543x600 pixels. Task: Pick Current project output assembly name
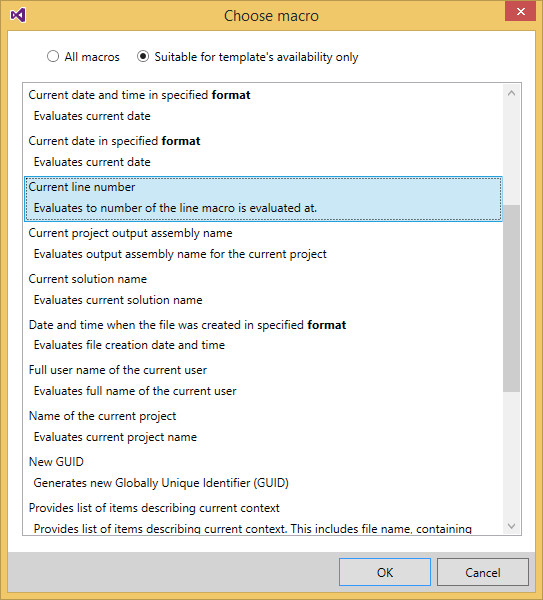[x=263, y=243]
